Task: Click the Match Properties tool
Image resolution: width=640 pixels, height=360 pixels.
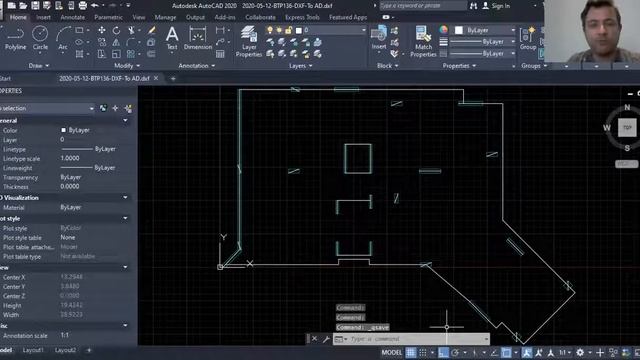Action: click(x=423, y=41)
